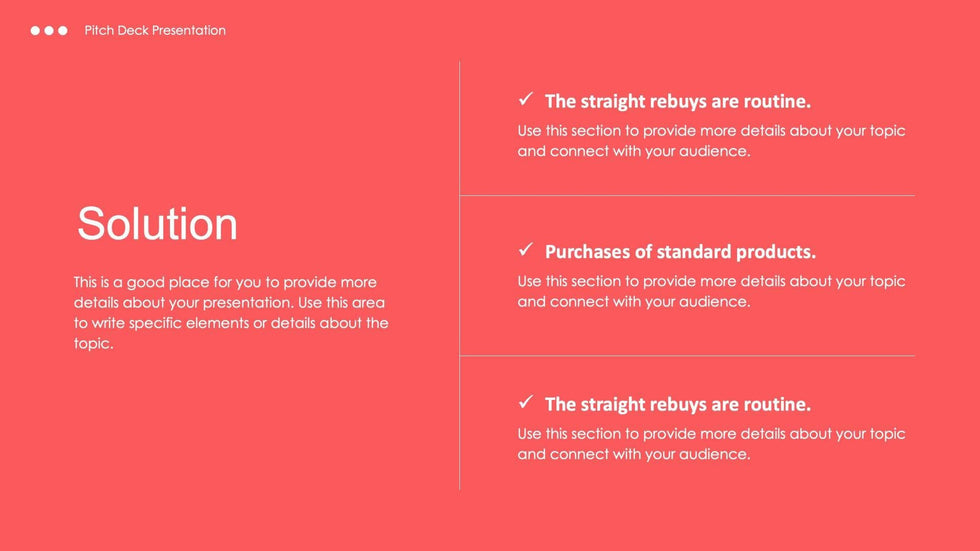Select the horizontal divider above the last section
Viewport: 980px width, 551px height.
point(686,356)
